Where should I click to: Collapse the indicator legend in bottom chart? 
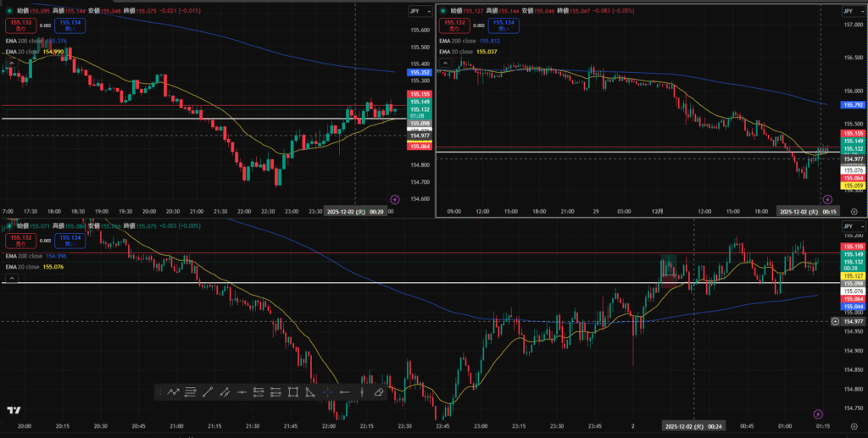pyautogui.click(x=12, y=277)
